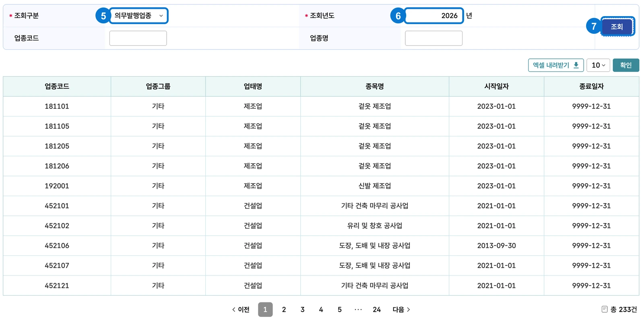Go to page 3
The image size is (644, 325).
302,310
